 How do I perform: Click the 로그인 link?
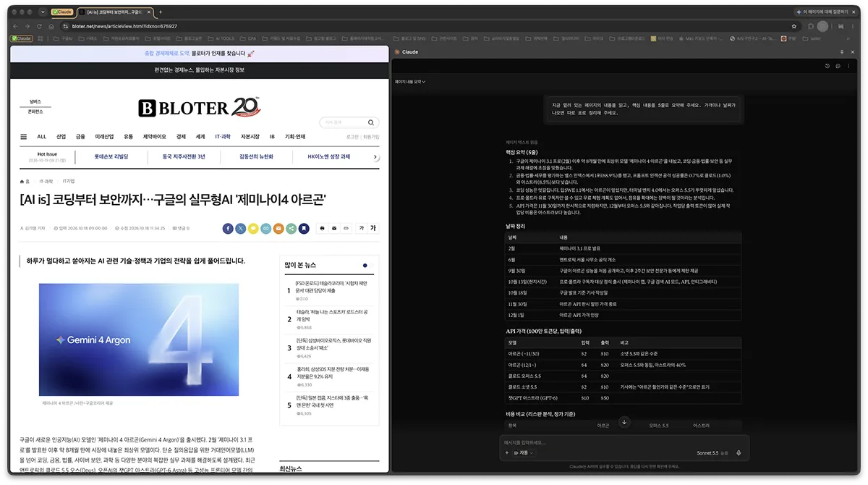[x=352, y=136]
